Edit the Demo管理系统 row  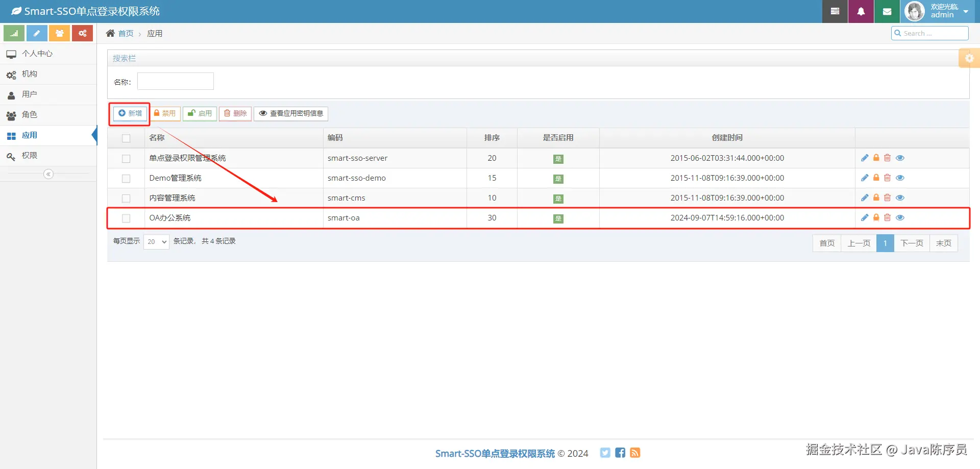(865, 178)
